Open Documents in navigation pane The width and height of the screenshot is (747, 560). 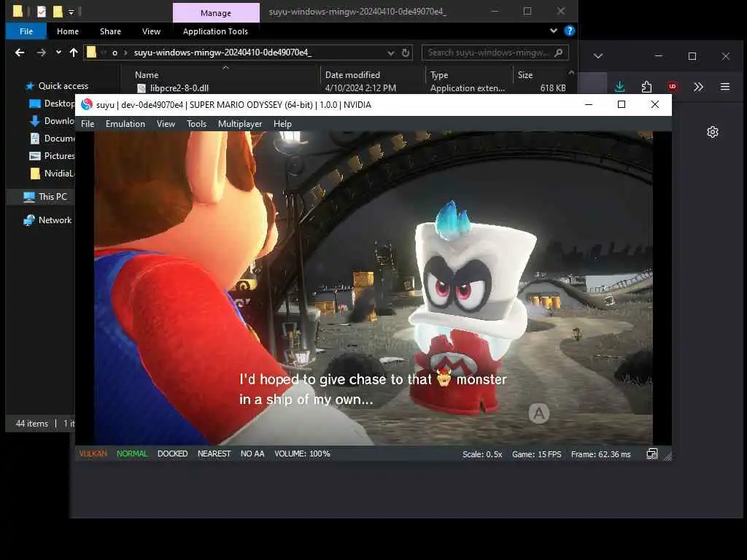tap(53, 139)
